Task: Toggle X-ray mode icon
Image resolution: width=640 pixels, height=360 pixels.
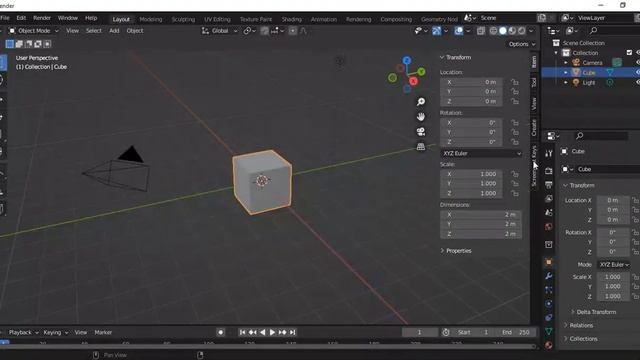Action: pos(481,31)
